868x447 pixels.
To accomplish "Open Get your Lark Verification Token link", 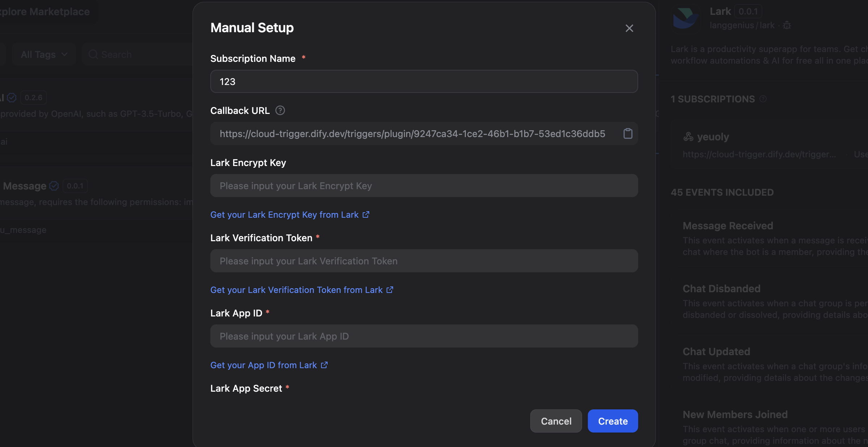I will click(x=296, y=290).
